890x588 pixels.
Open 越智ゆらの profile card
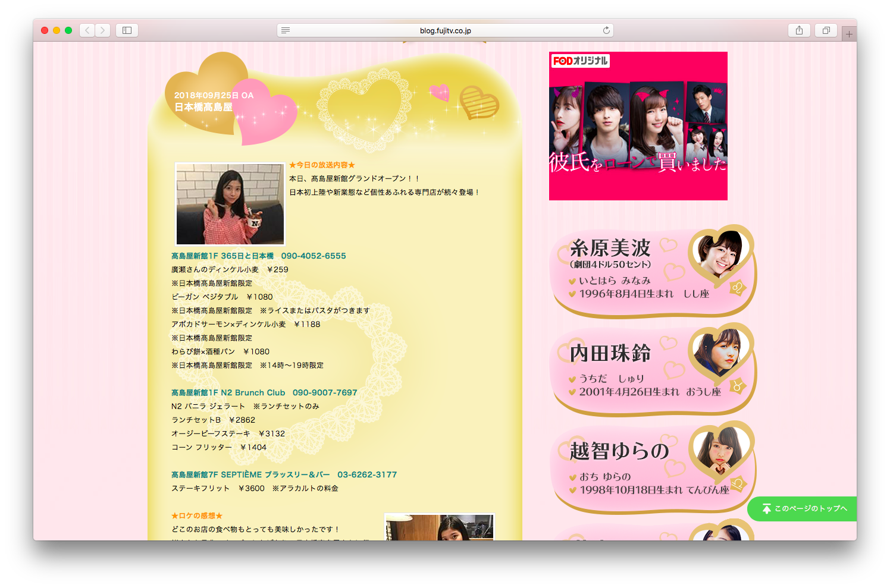654,467
